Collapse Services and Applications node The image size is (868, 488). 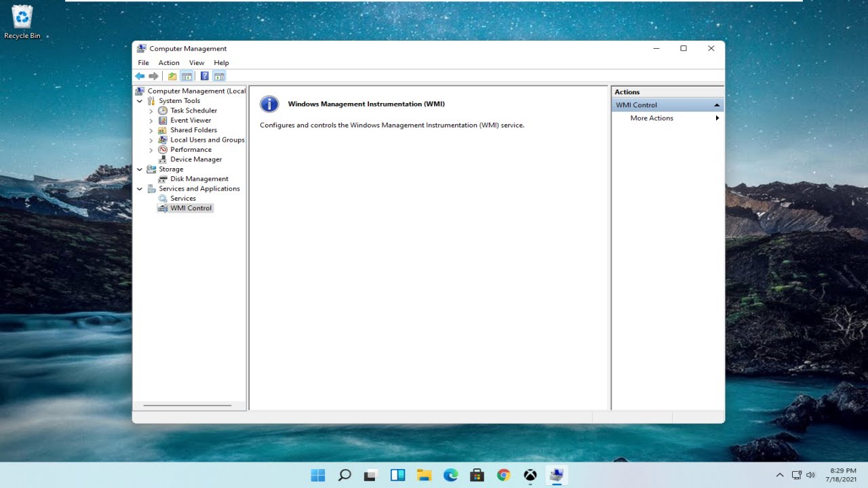(140, 189)
